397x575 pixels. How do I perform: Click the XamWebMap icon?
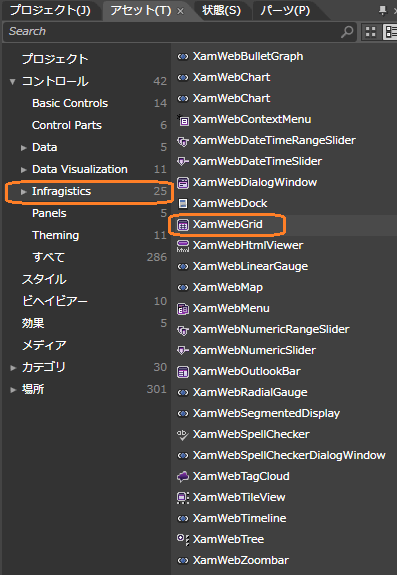point(183,288)
